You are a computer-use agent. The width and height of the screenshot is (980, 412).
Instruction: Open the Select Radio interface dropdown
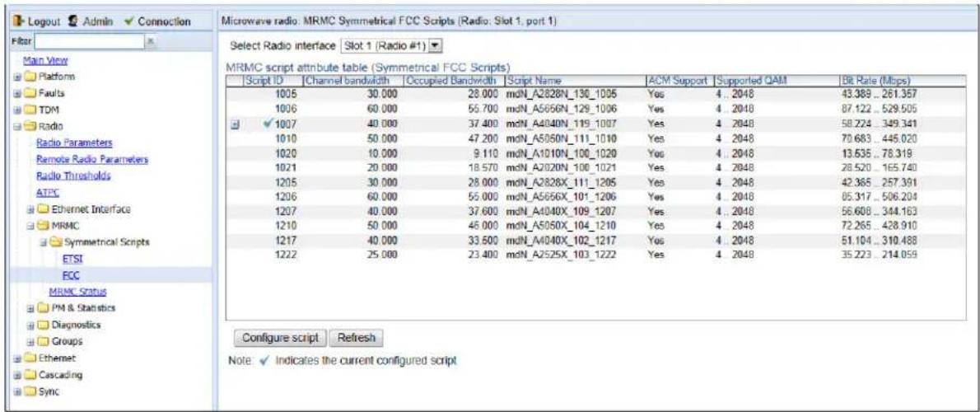click(436, 46)
